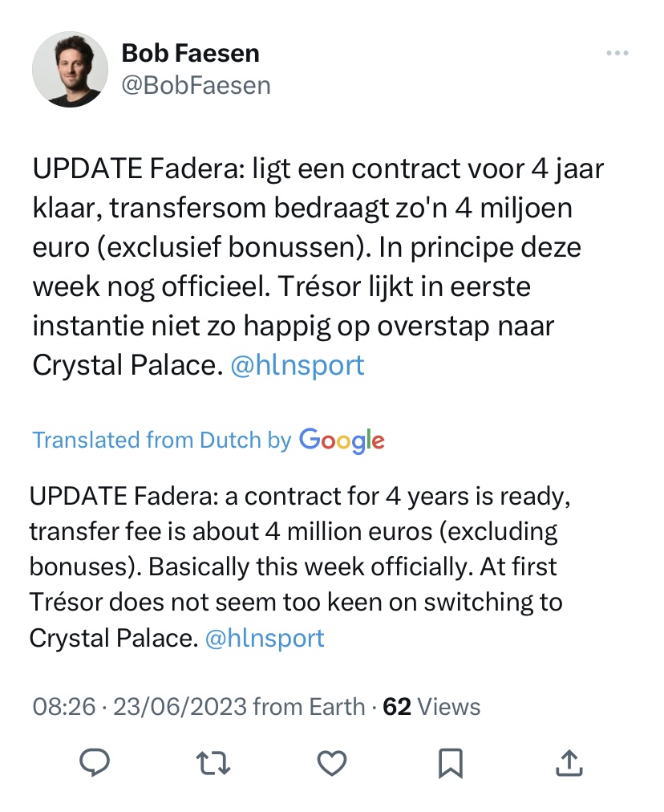Screen dimensions: 664x812
Task: Open @hlnsport mention in the Dutch text
Action: pyautogui.click(x=297, y=365)
